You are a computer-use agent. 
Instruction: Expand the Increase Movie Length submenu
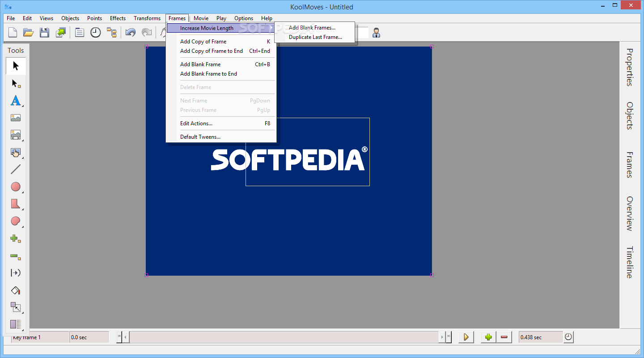pyautogui.click(x=221, y=28)
